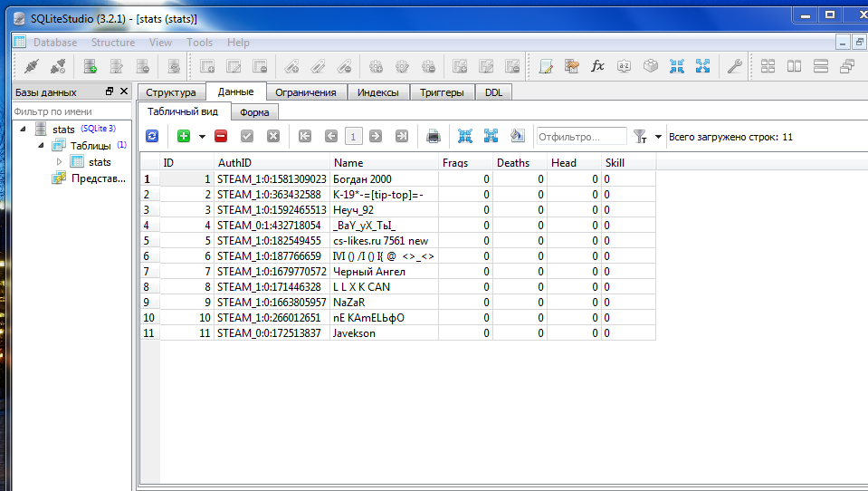Sort by the Head column header
Viewport: 868px width, 491px height.
click(x=574, y=162)
